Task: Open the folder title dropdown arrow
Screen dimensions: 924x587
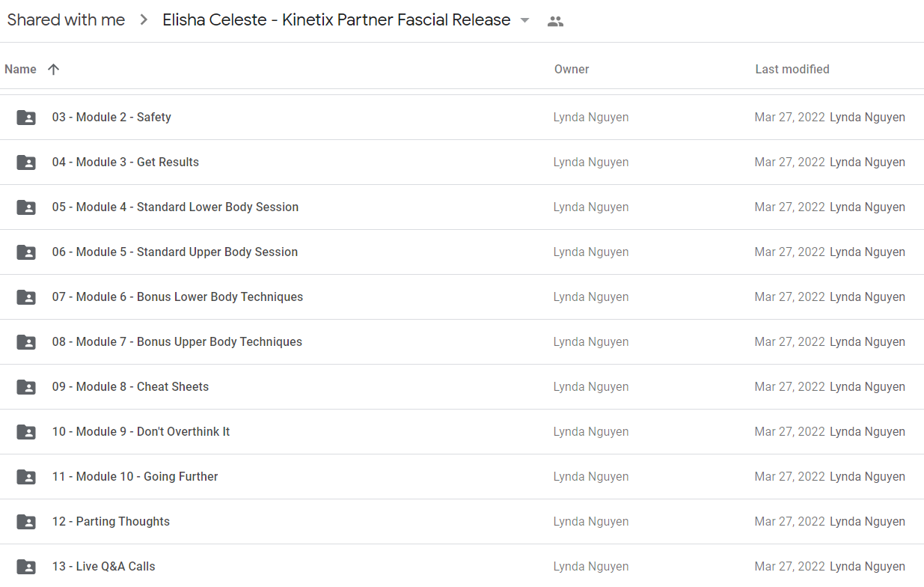Action: [x=525, y=20]
